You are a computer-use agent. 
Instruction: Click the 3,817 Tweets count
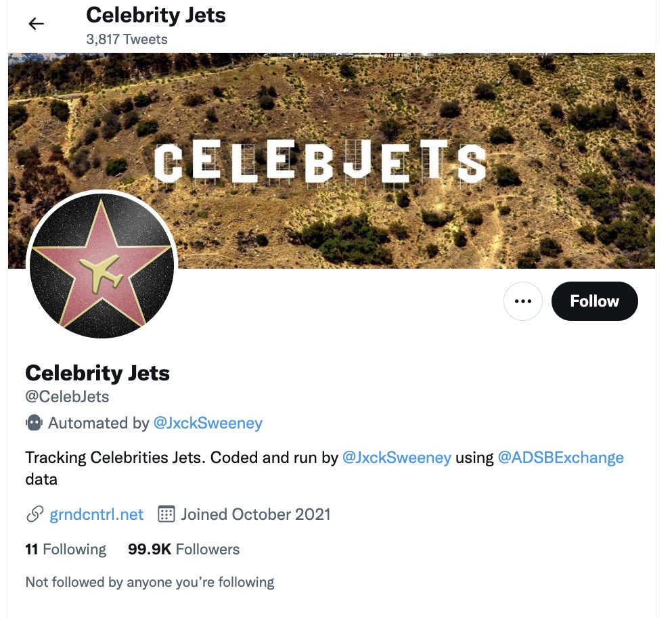tap(127, 39)
